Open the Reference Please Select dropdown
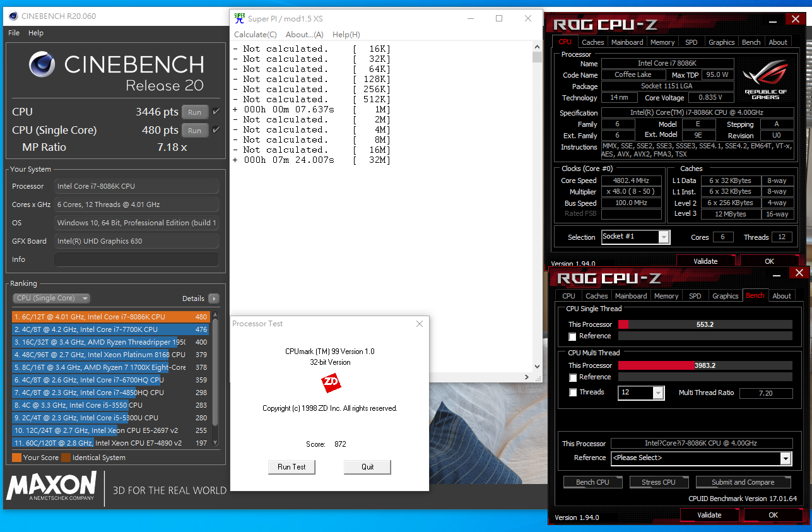This screenshot has height=532, width=812. point(701,458)
